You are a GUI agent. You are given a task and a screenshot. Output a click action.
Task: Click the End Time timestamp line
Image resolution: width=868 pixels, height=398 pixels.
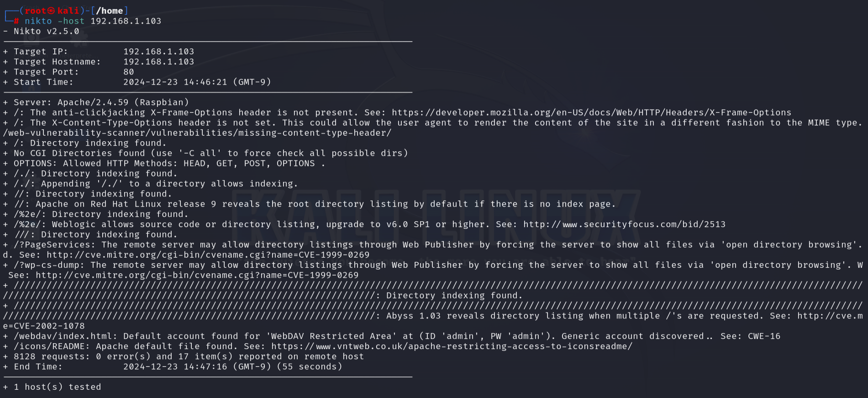pyautogui.click(x=178, y=367)
